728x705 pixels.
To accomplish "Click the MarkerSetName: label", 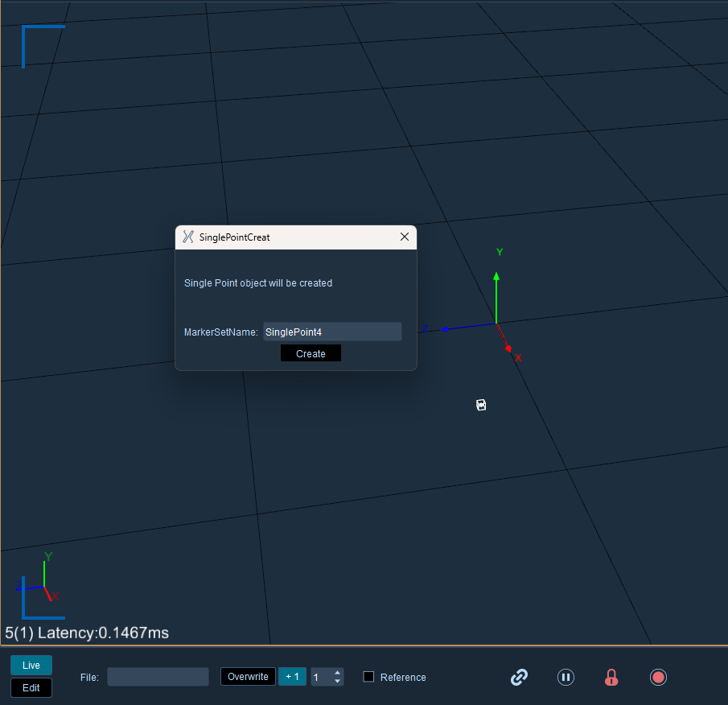I will click(221, 332).
